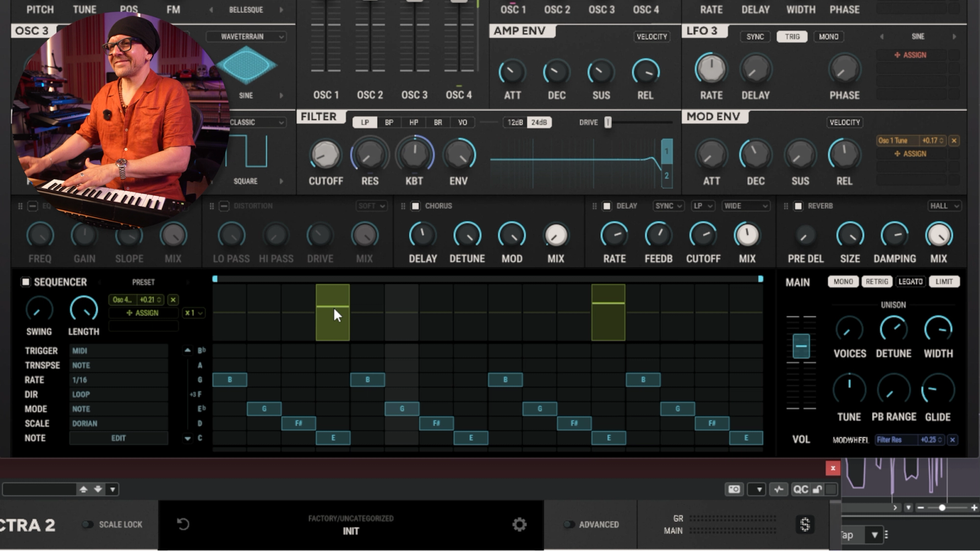Remove the Filter Res modwheel assignment
The width and height of the screenshot is (980, 551).
point(952,440)
